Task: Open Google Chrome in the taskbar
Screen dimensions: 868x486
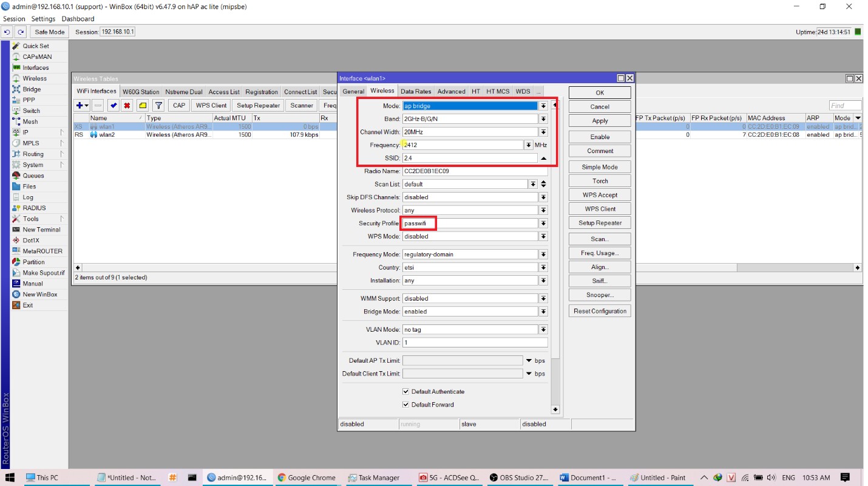Action: coord(307,477)
